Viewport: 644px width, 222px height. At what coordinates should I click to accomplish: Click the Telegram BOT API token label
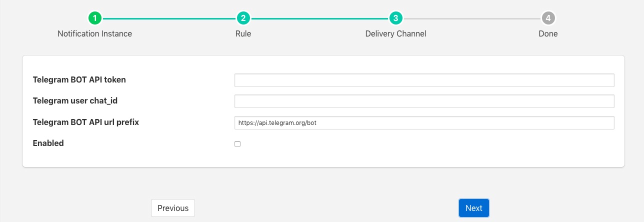[79, 79]
